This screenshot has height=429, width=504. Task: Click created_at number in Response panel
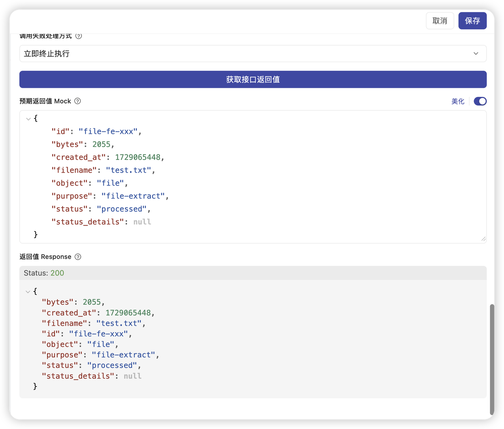(x=128, y=313)
